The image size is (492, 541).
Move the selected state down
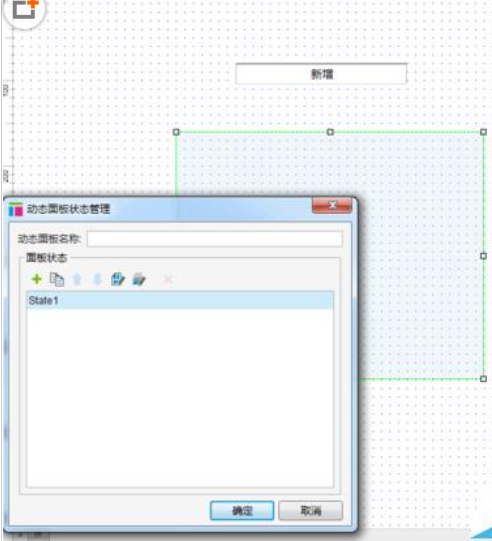[x=98, y=279]
